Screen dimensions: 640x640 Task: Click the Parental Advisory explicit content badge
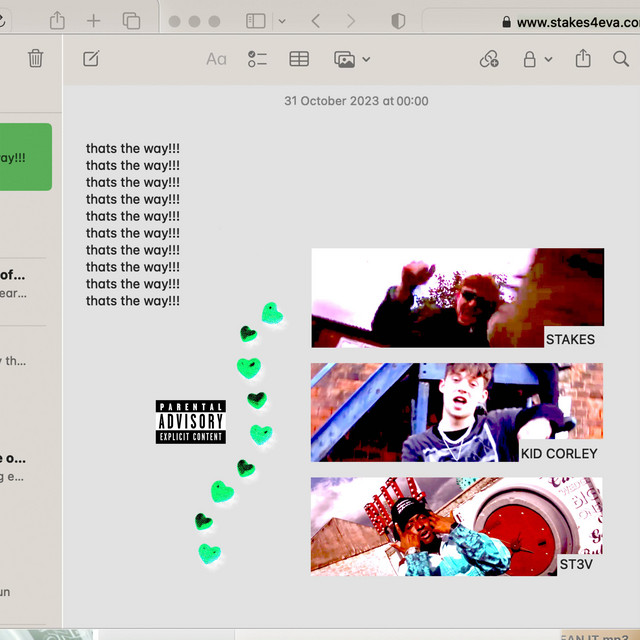[190, 421]
